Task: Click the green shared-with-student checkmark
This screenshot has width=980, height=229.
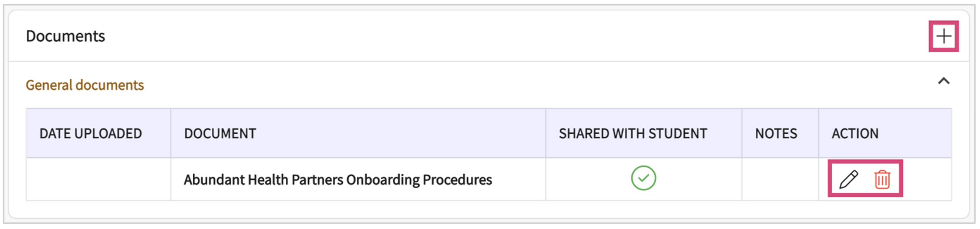Action: click(x=643, y=178)
